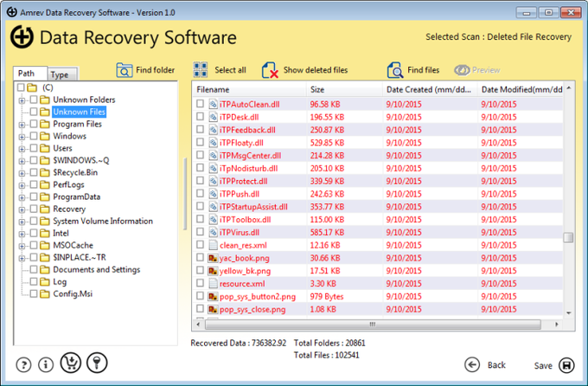Expand the Unknown Folders tree node

22,100
